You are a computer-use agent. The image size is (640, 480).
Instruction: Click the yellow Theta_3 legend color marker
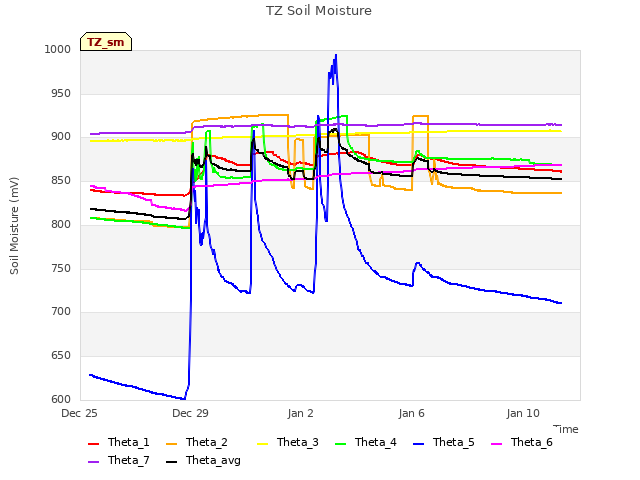pyautogui.click(x=262, y=444)
